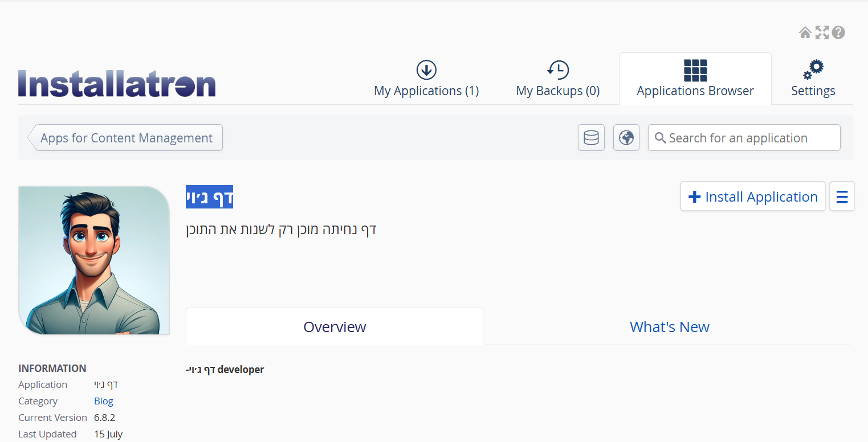Click the INFORMATION heading
Screen dimensions: 868x442
coord(52,369)
